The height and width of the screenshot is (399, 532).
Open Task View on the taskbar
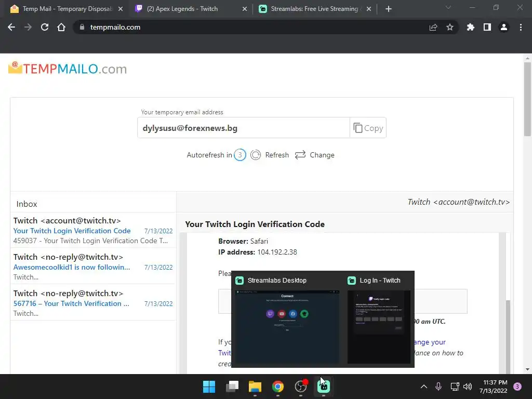click(x=232, y=387)
